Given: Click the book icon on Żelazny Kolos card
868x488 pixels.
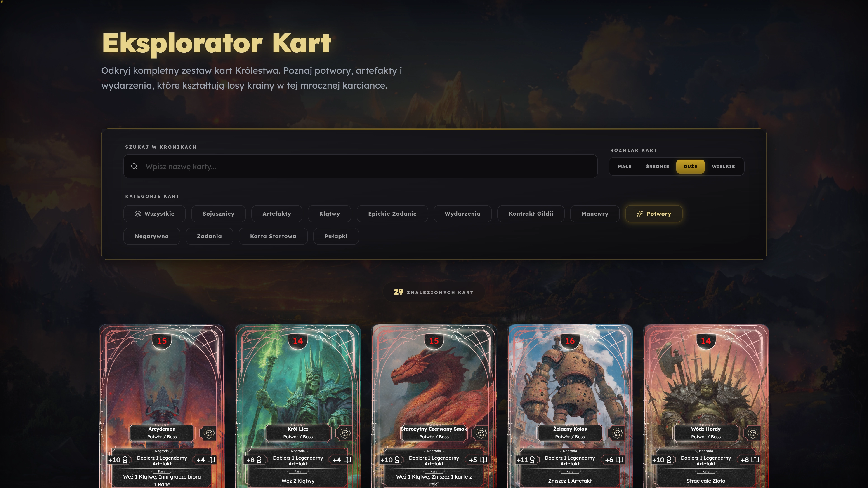Looking at the screenshot, I should click(619, 460).
